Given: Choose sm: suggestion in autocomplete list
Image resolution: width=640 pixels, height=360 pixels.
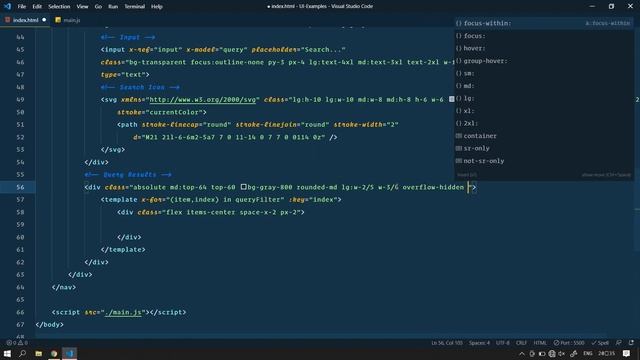Looking at the screenshot, I should click(544, 73).
